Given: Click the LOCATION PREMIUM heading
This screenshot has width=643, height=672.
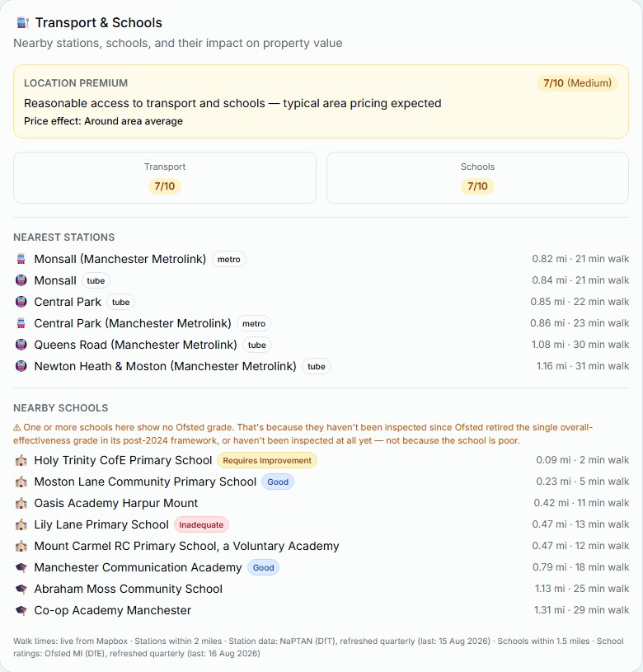Looking at the screenshot, I should click(76, 83).
